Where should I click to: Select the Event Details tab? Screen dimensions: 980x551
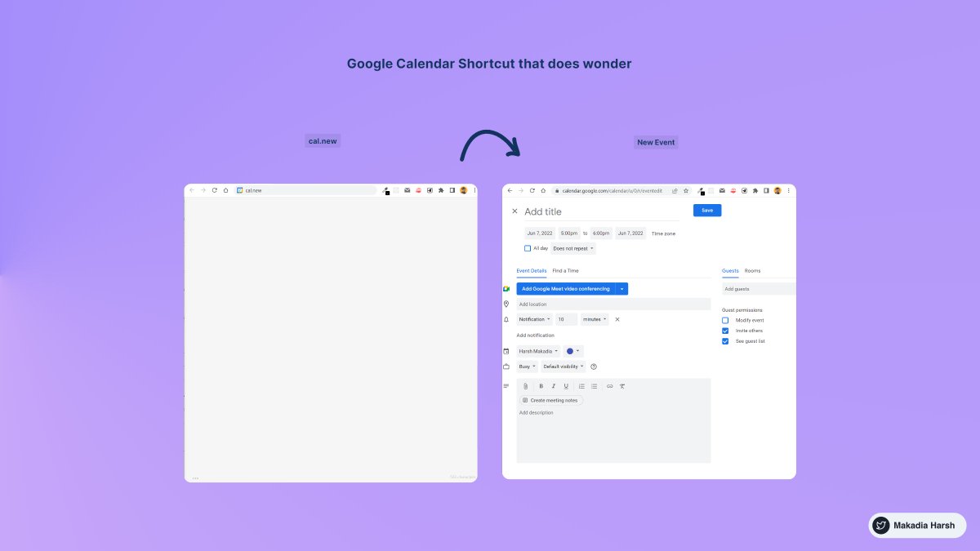point(532,271)
